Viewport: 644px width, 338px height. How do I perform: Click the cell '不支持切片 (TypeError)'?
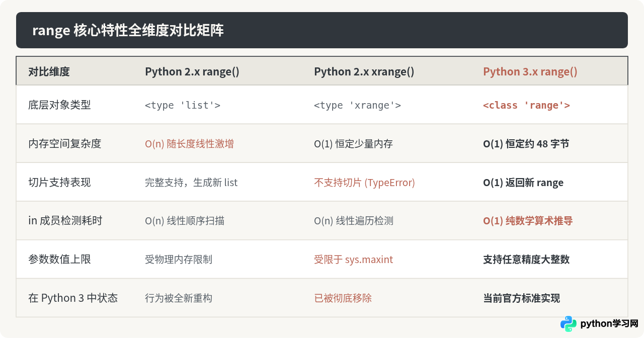pos(364,183)
